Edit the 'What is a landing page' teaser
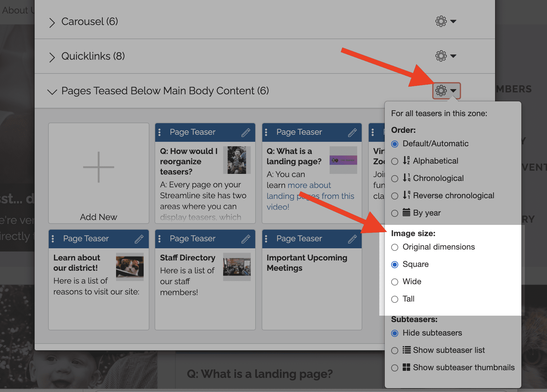The height and width of the screenshot is (392, 547). (352, 132)
